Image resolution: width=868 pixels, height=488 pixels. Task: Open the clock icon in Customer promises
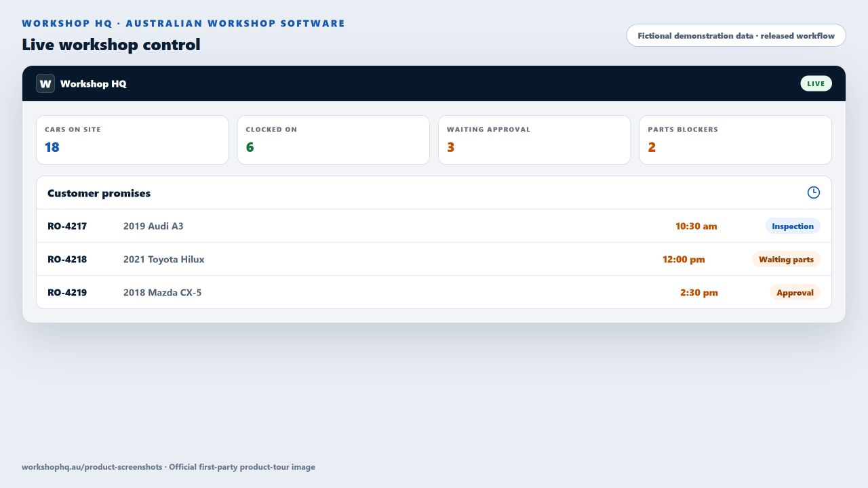tap(814, 192)
